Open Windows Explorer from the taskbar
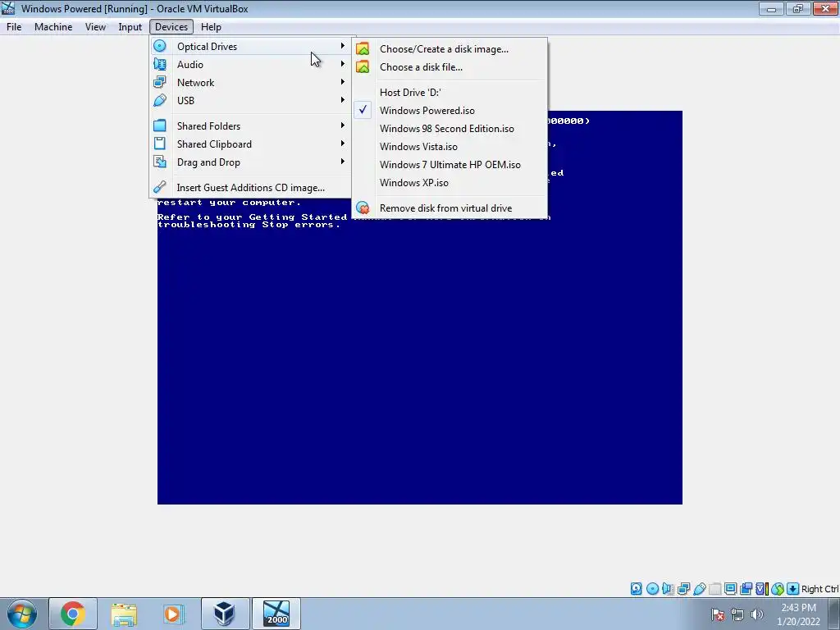 pyautogui.click(x=124, y=614)
